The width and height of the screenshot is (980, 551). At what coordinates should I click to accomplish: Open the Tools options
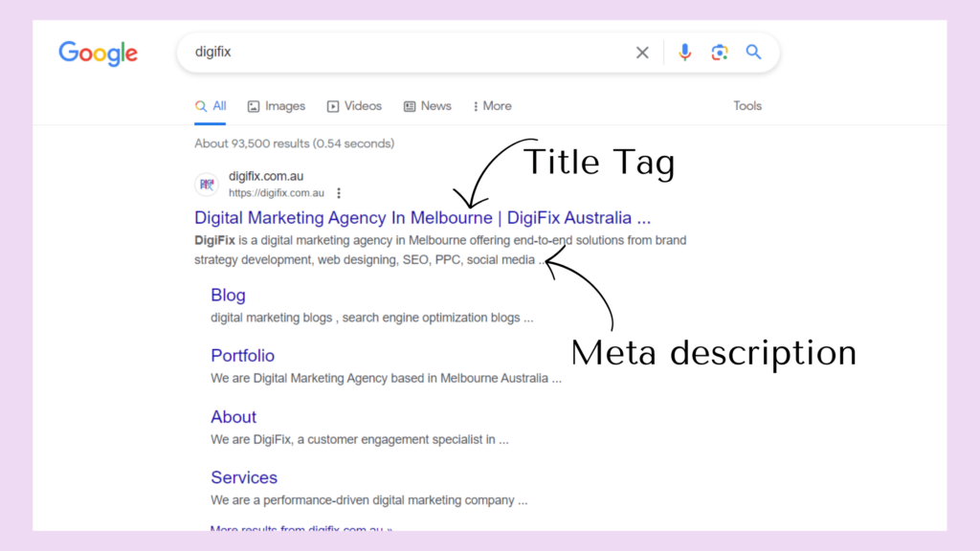coord(747,106)
